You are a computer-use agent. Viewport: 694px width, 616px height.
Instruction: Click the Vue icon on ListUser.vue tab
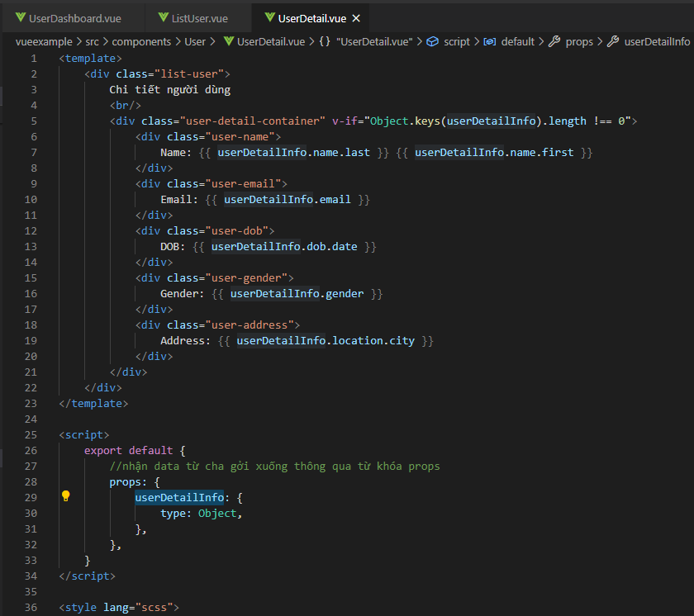pos(164,17)
